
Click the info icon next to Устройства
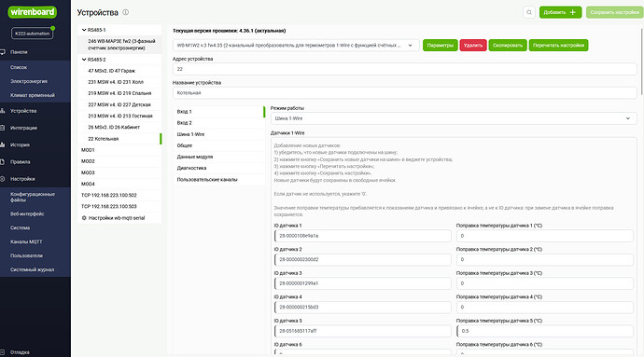(x=126, y=12)
